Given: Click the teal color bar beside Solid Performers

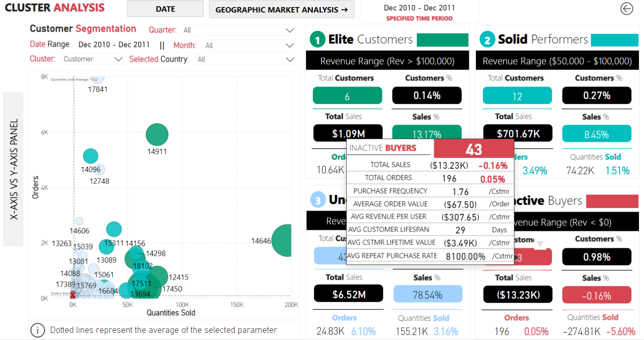Looking at the screenshot, I should (614, 40).
